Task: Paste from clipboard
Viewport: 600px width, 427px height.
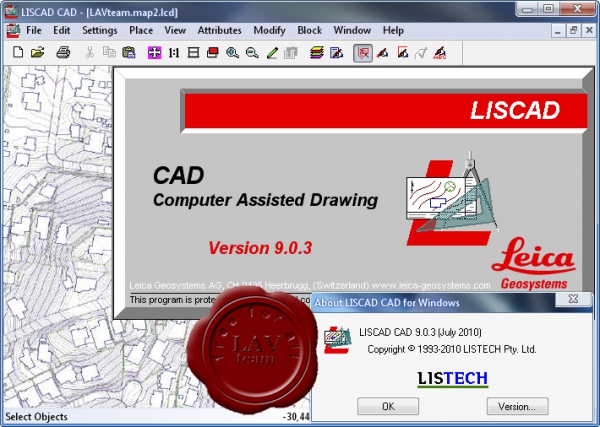Action: coord(129,52)
